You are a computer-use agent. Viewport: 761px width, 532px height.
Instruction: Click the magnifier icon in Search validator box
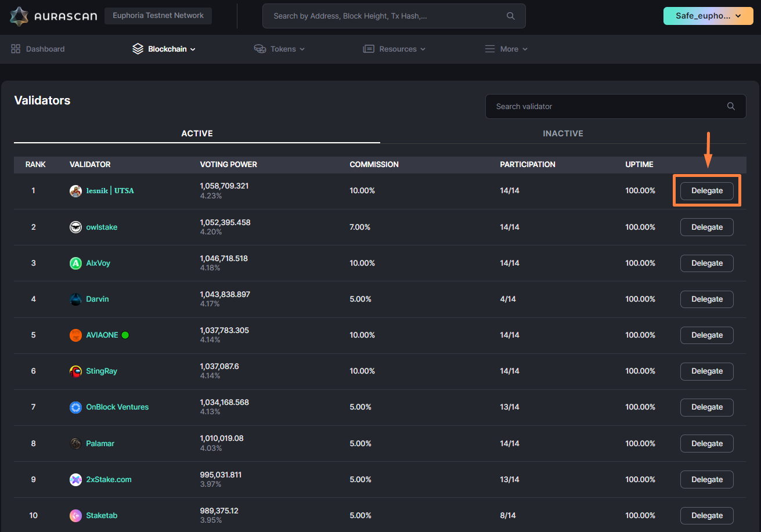click(x=731, y=107)
